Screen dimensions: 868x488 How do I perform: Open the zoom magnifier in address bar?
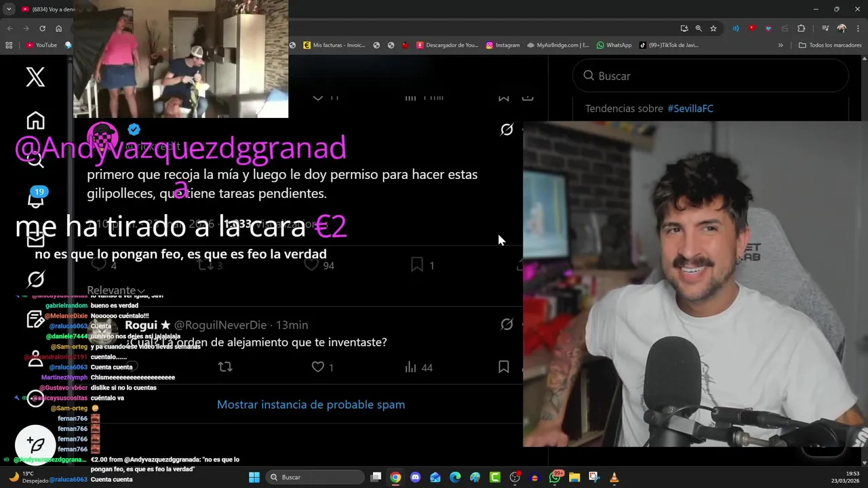[x=698, y=28]
